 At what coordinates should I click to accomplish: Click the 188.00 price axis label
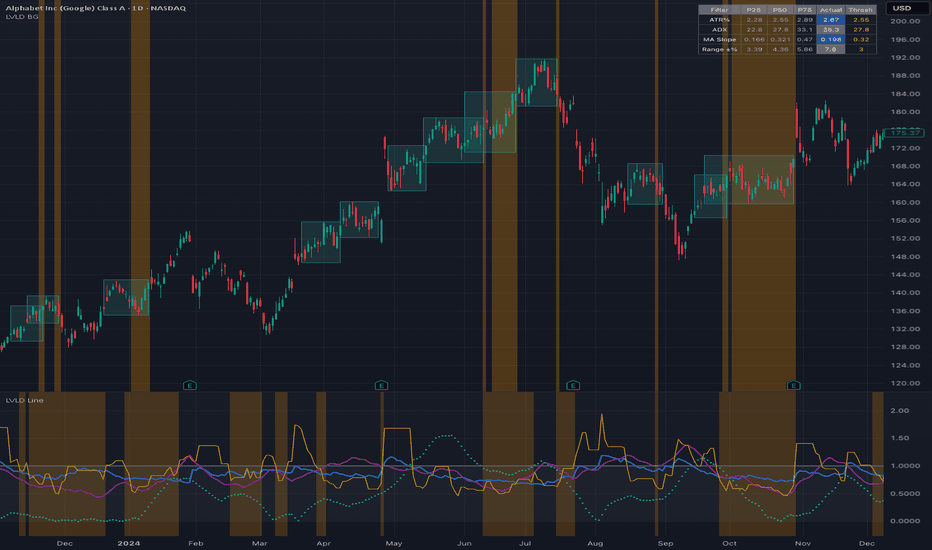click(x=905, y=76)
